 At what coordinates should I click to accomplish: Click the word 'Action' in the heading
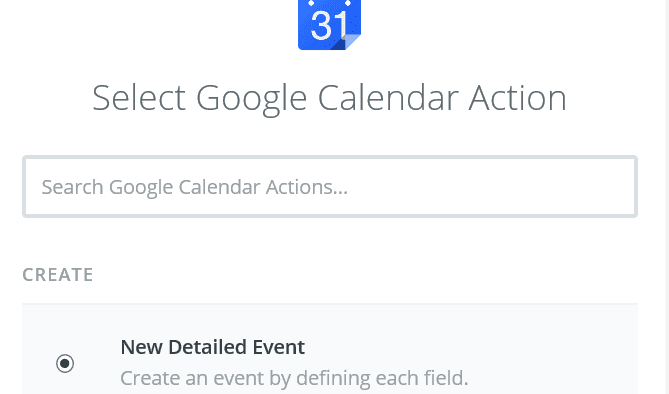[518, 98]
